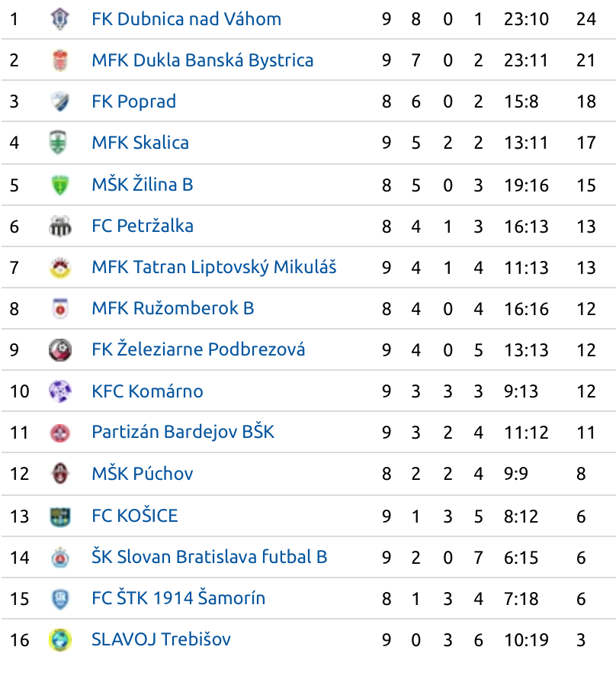Open the MŠK Púchov team link
This screenshot has height=679, width=616.
click(143, 473)
